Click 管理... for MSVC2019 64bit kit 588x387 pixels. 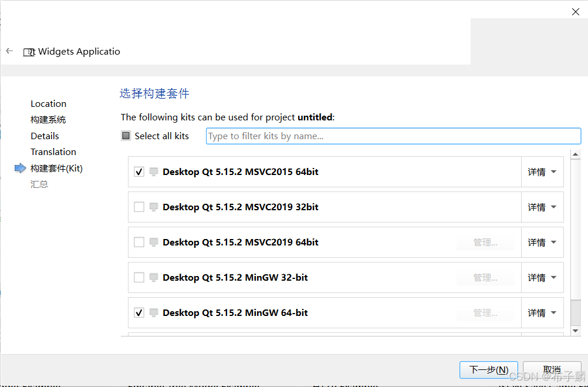(485, 243)
